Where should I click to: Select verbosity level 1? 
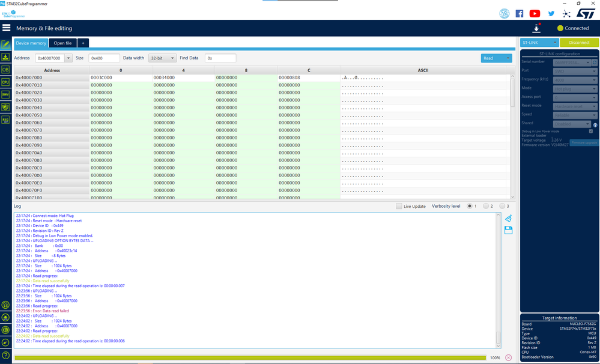tap(470, 206)
